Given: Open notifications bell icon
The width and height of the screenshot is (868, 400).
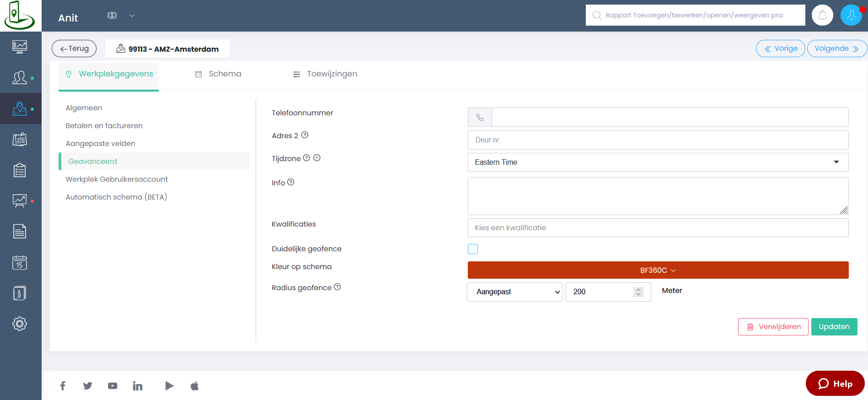Looking at the screenshot, I should (x=822, y=15).
